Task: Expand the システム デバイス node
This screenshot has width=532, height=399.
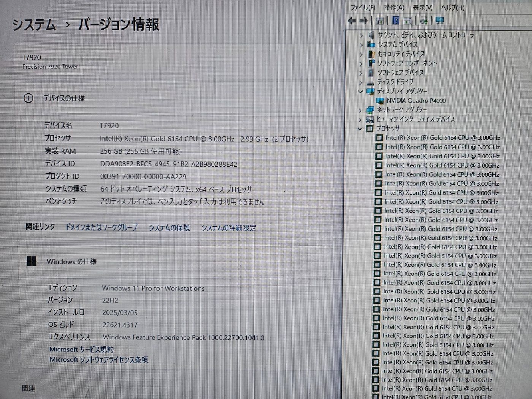Action: pyautogui.click(x=361, y=45)
